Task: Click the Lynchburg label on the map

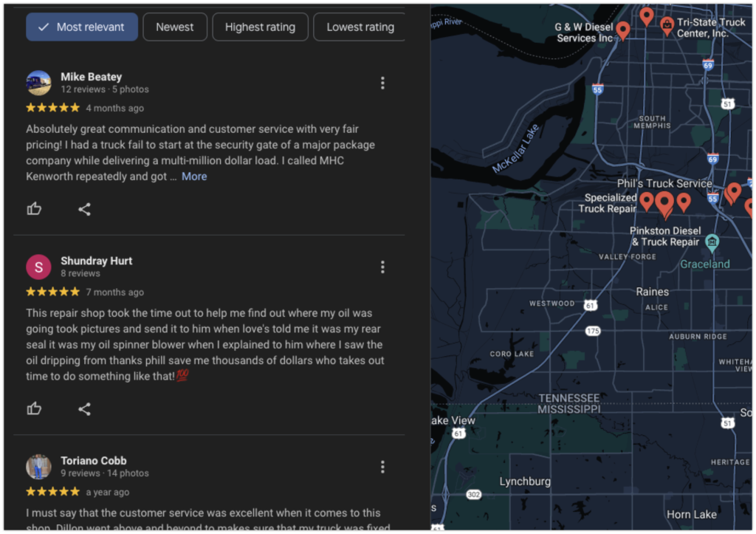Action: coord(525,482)
